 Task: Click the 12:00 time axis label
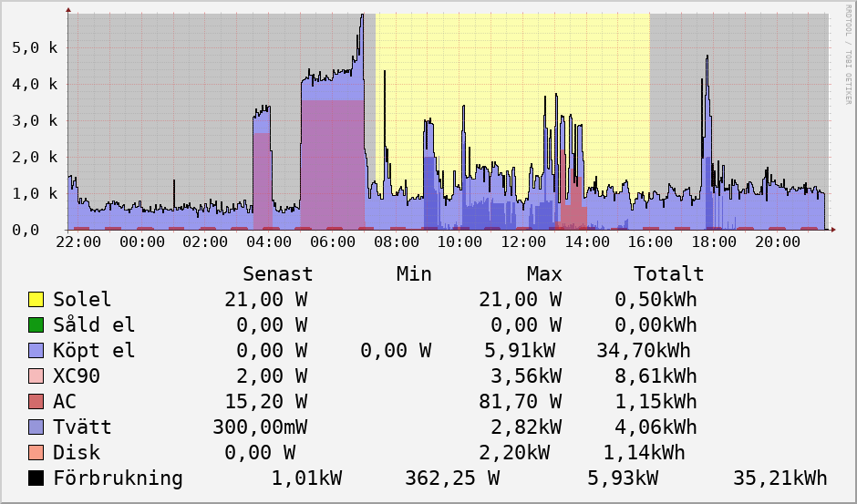point(523,242)
